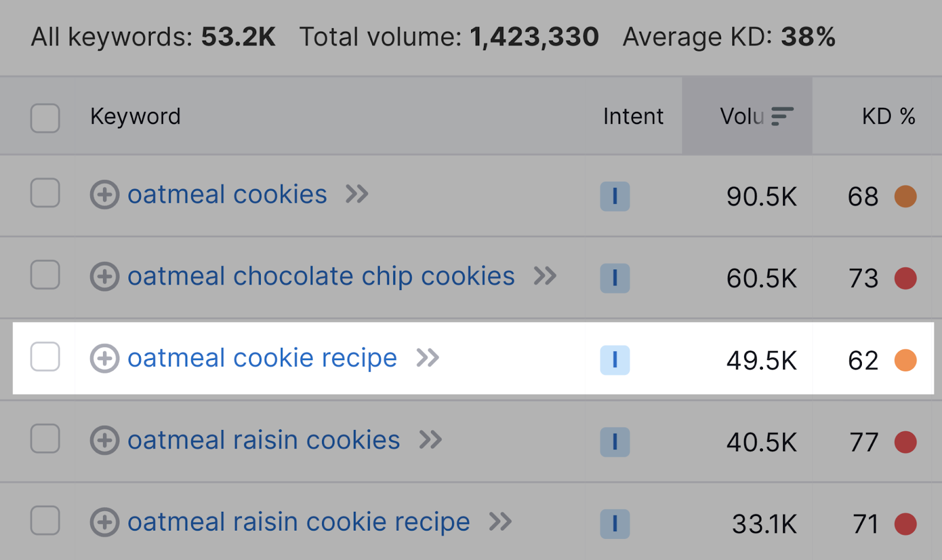942x560 pixels.
Task: Click orange KD dot for 'oatmeal cookie recipe'
Action: [905, 360]
